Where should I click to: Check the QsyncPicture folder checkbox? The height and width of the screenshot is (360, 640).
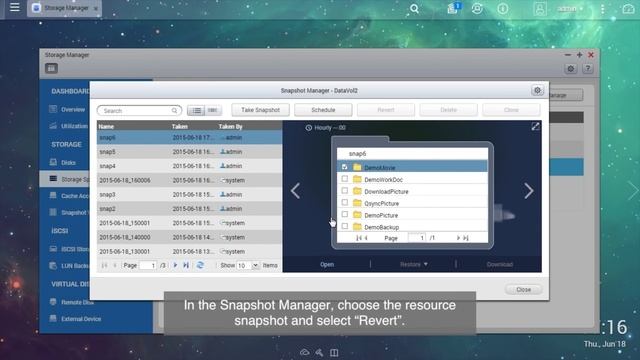(344, 202)
